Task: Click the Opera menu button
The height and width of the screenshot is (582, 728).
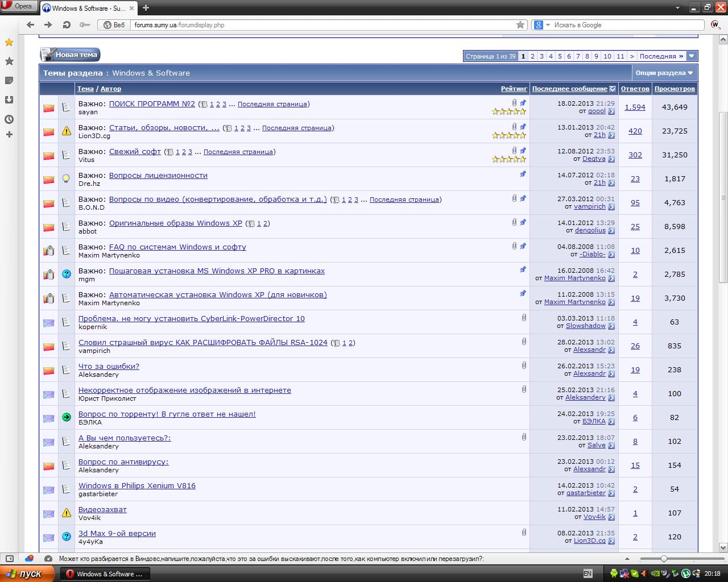Action: 19,6
